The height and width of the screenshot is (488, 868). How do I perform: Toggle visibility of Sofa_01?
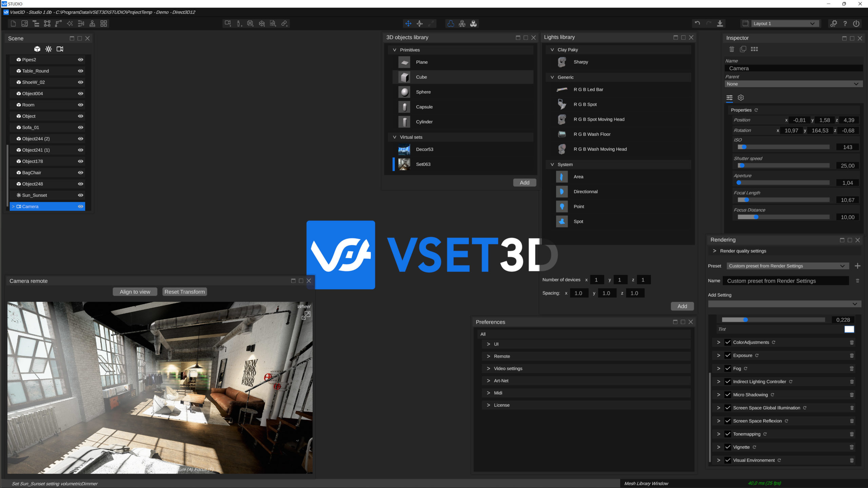point(80,127)
